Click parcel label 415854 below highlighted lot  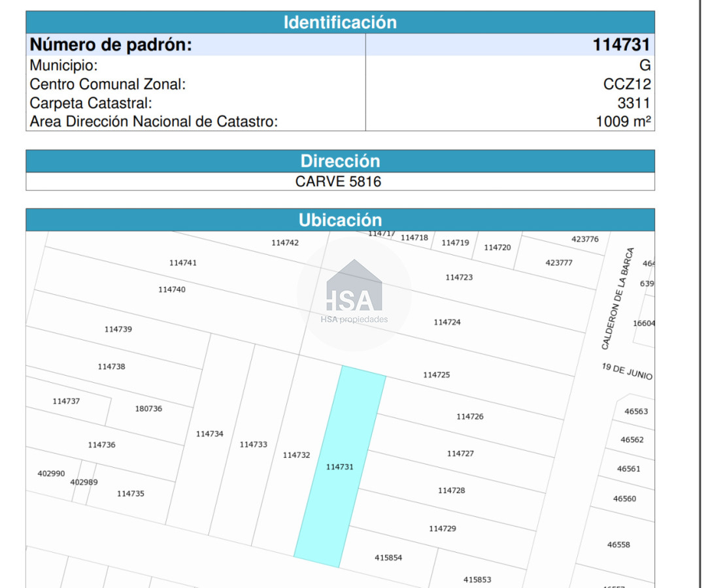pyautogui.click(x=388, y=558)
